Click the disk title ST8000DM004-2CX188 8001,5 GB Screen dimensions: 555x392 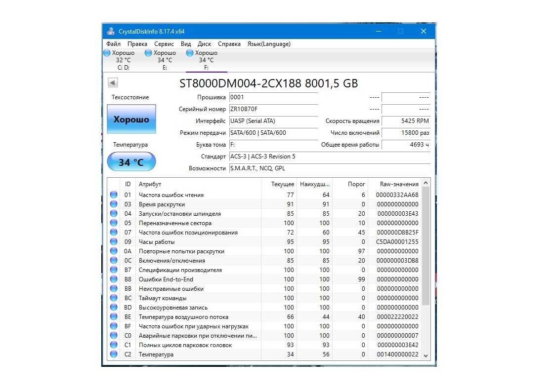pos(269,83)
